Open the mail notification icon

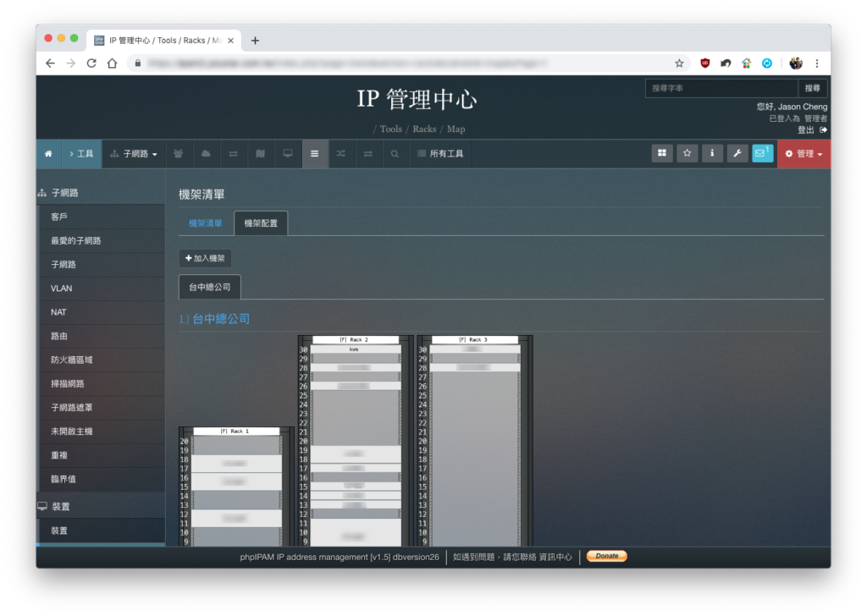click(x=762, y=153)
